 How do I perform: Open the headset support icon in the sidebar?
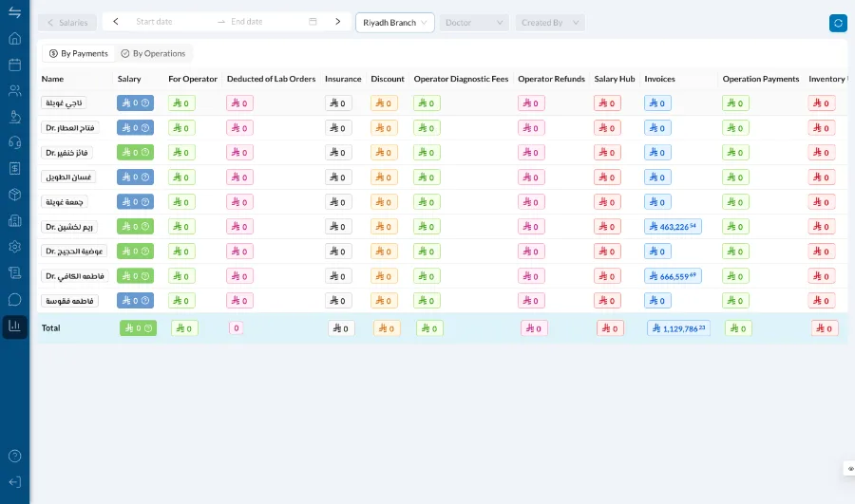coord(14,142)
